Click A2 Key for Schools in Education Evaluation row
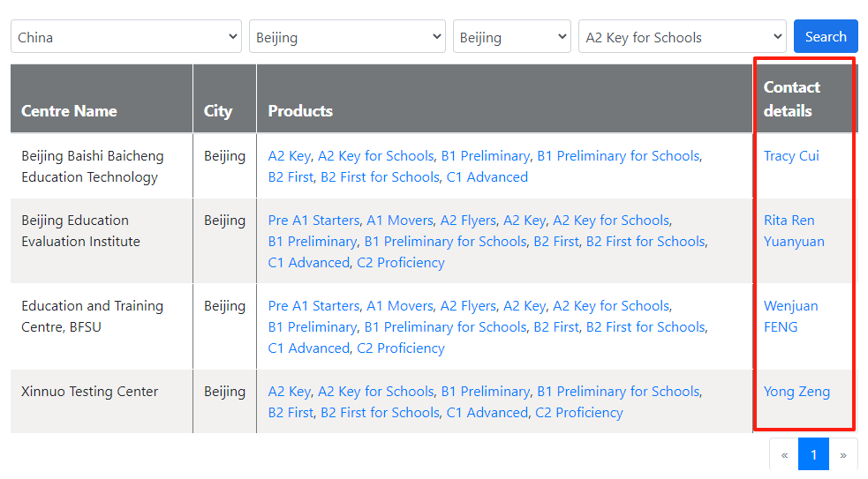Screen dimensions: 868x479 click(611, 221)
